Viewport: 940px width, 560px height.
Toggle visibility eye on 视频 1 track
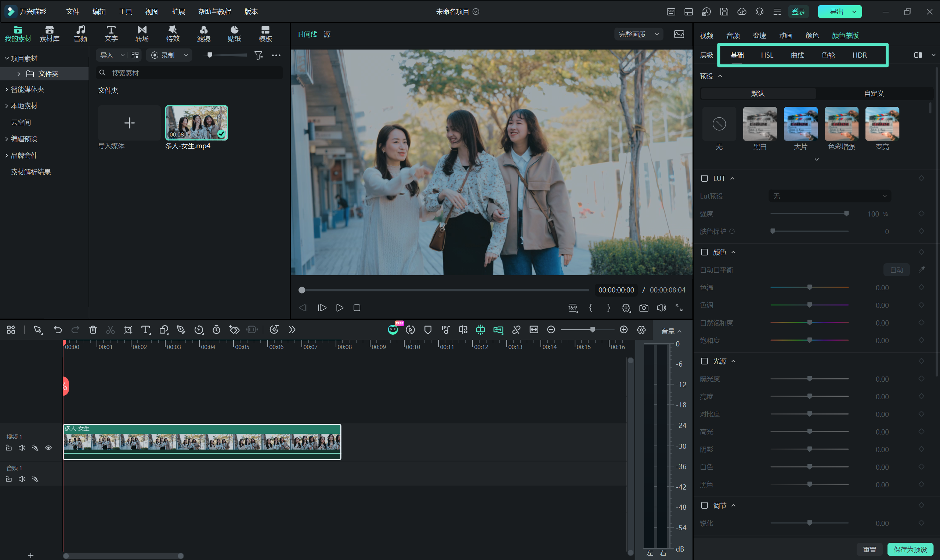coord(48,448)
